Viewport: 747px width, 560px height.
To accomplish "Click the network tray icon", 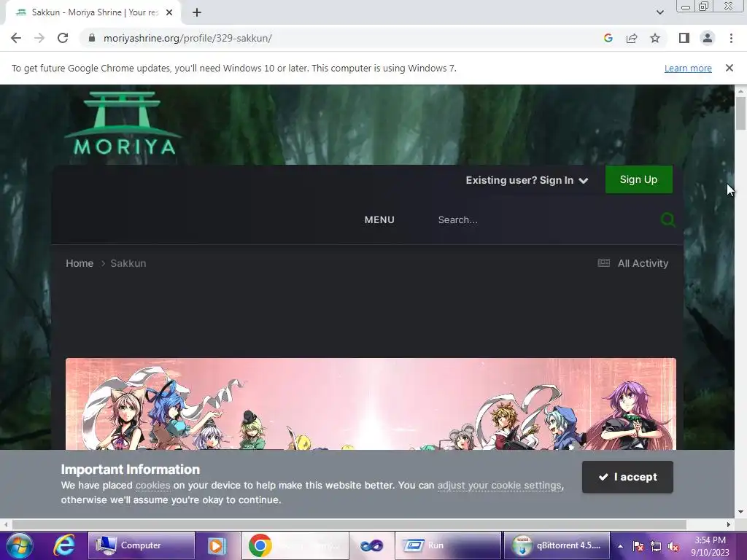I will pos(656,546).
